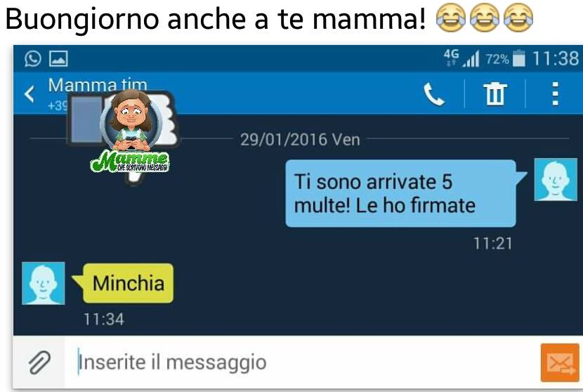583x392 pixels.
Task: Tap the sender avatar beside the blue bubble
Action: [x=556, y=180]
